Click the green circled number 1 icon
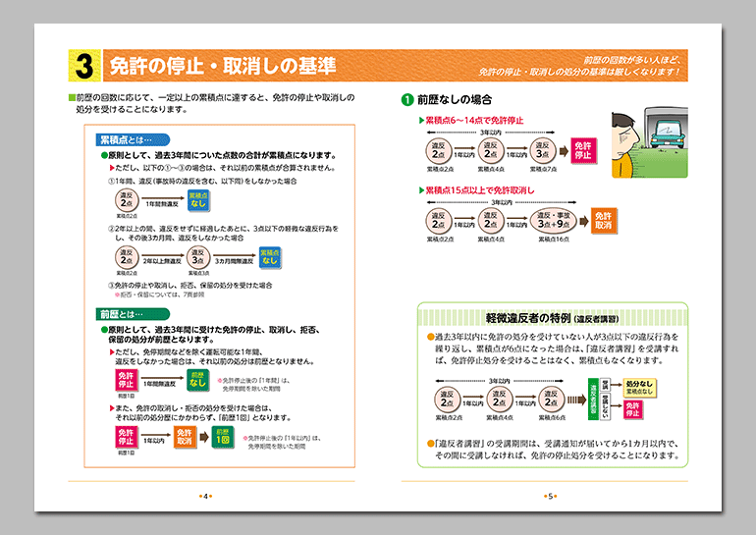Viewport: 756px width, 535px height. [407, 100]
